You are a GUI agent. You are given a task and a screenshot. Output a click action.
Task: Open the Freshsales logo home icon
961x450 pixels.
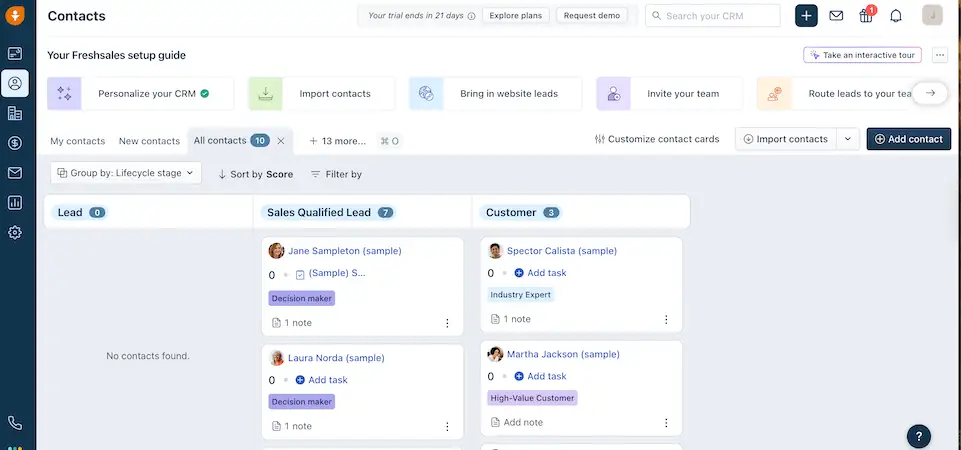pyautogui.click(x=15, y=15)
